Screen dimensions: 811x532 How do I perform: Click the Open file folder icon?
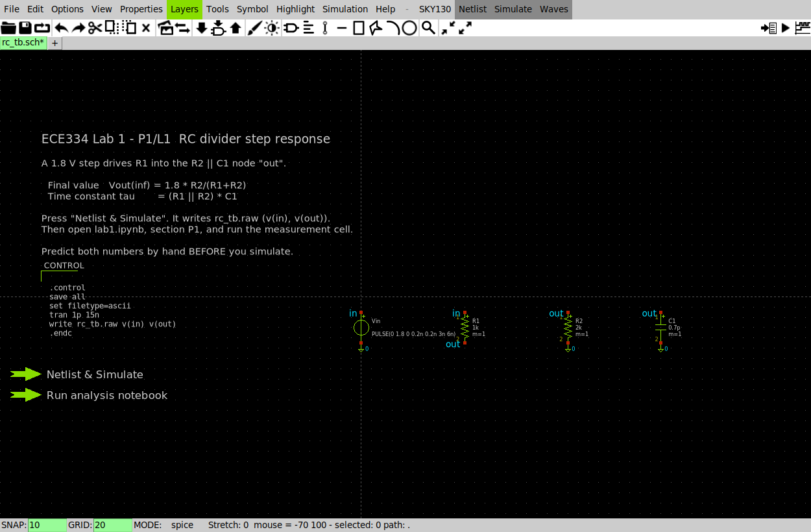tap(8, 28)
